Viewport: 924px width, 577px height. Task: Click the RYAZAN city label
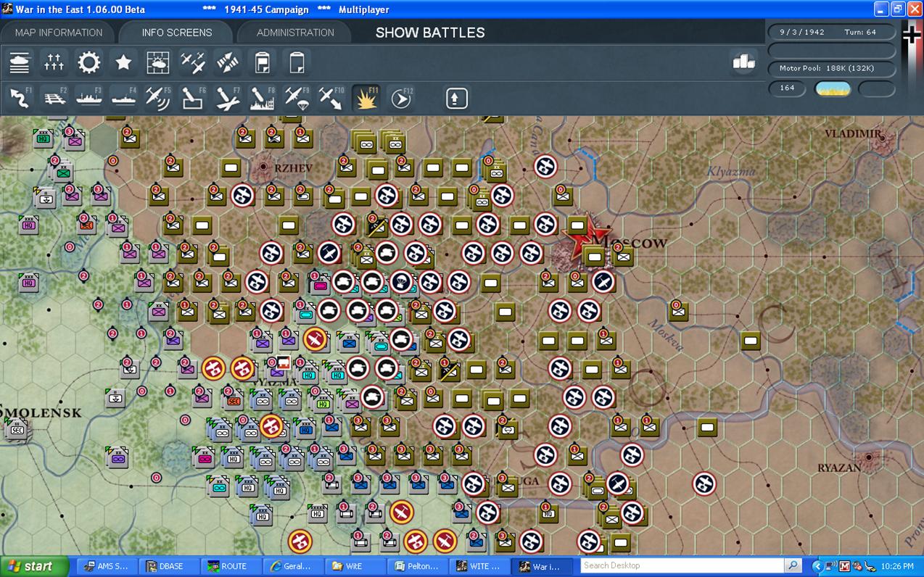click(x=840, y=468)
